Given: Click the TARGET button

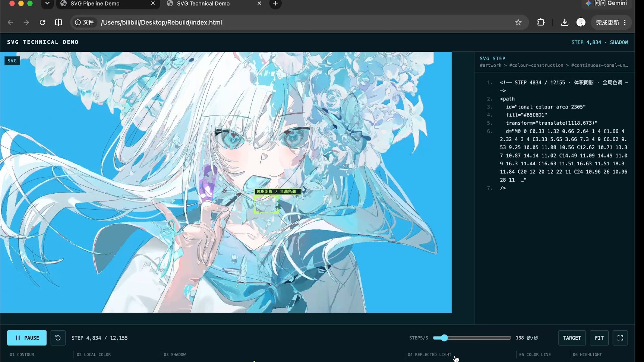Looking at the screenshot, I should pos(572,338).
